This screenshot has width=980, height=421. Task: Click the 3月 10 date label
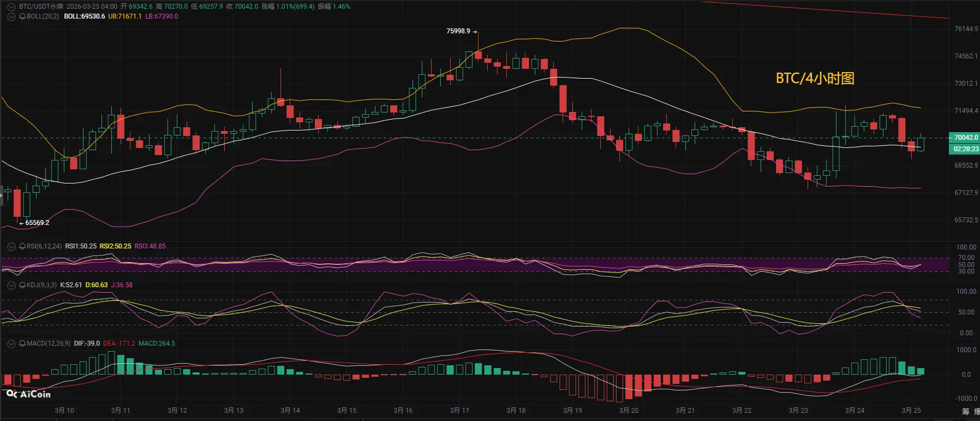(64, 411)
